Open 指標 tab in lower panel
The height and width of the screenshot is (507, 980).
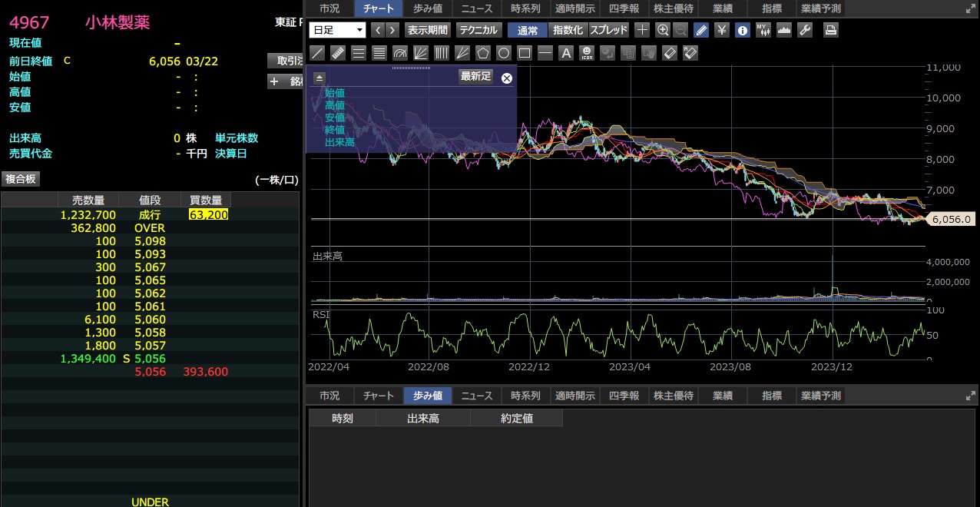coord(772,396)
